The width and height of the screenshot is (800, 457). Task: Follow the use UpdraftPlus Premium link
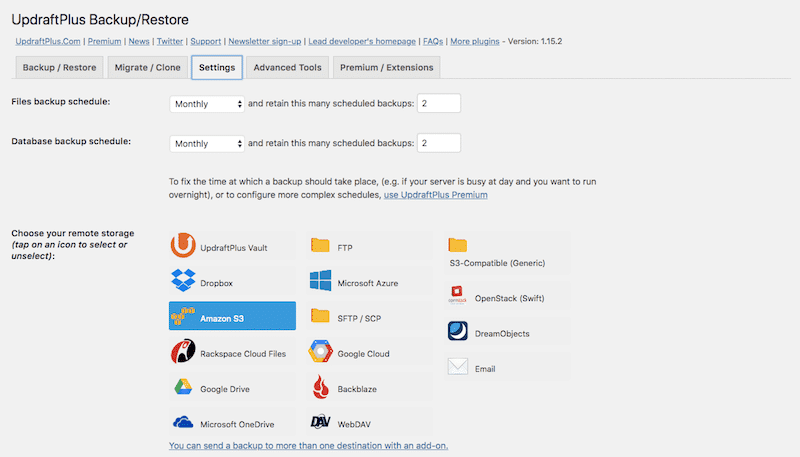436,195
